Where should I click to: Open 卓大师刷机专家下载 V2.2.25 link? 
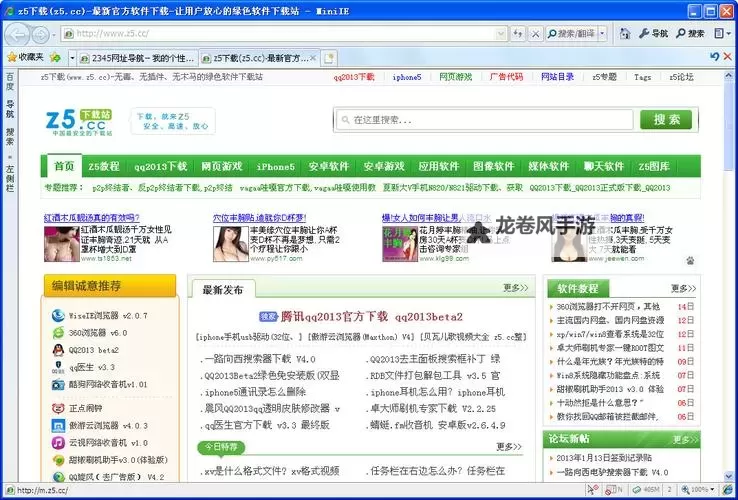click(433, 408)
